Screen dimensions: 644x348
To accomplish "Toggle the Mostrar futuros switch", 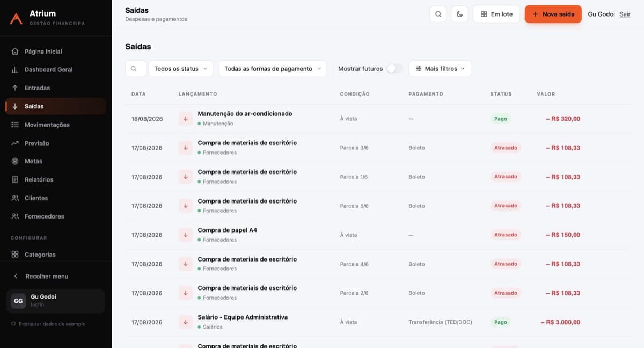I will (394, 69).
